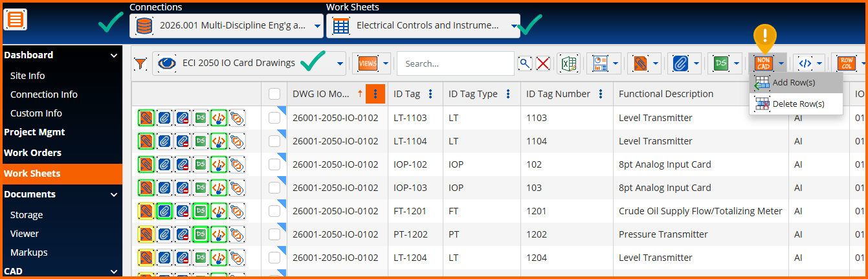Screen dimensions: 868x279
Task: Open ID Tag Type column options dots
Action: pyautogui.click(x=507, y=94)
